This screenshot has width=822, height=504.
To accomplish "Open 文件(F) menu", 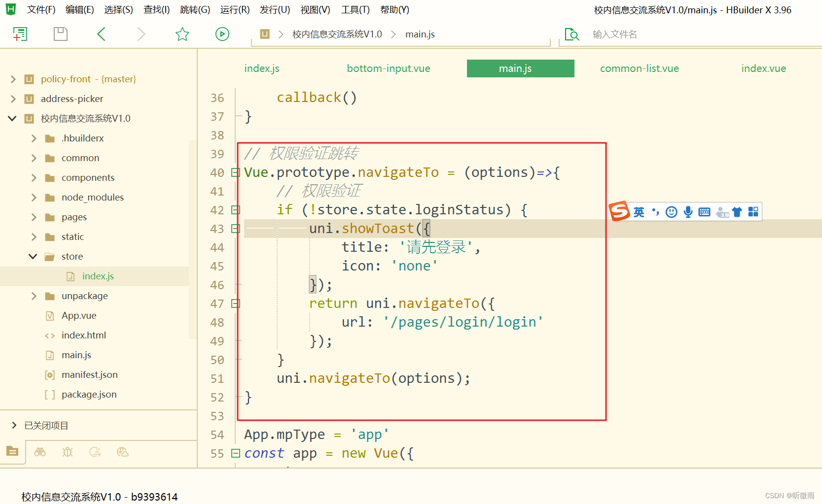I will pyautogui.click(x=41, y=10).
